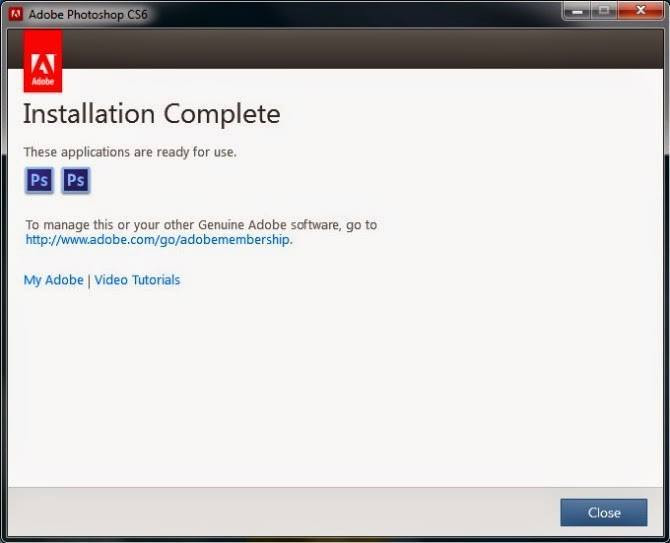670x543 pixels.
Task: Close the window with the red X
Action: tap(641, 11)
